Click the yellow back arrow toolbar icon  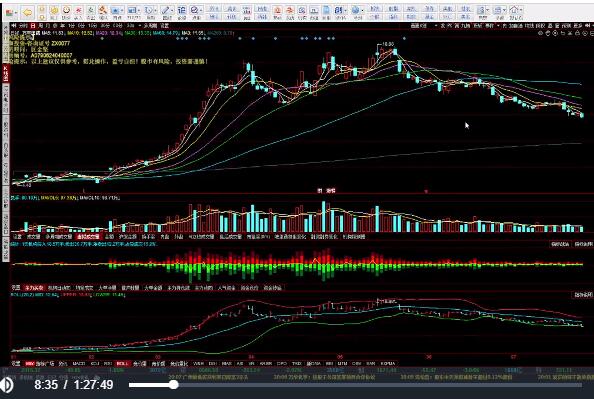27,13
